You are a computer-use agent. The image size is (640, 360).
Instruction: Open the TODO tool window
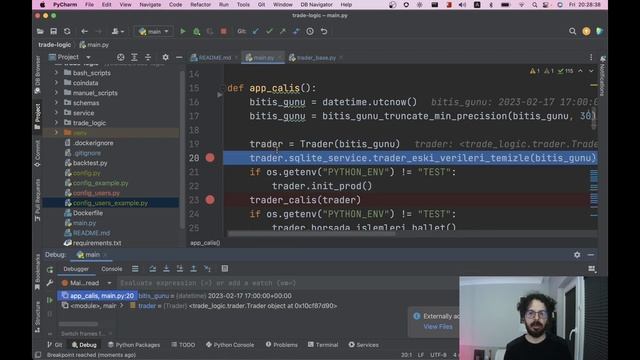(x=183, y=345)
